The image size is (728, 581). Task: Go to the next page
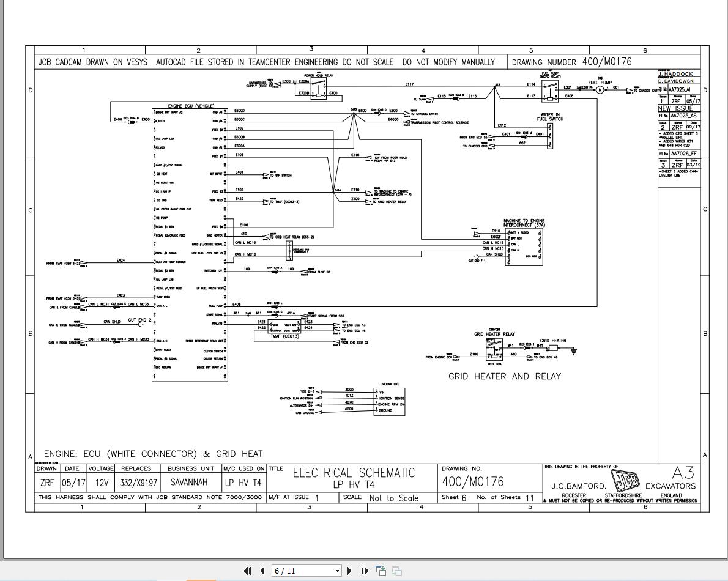tap(349, 571)
